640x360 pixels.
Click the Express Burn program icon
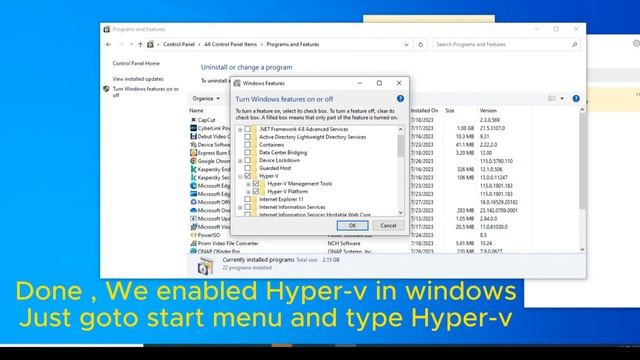[193, 153]
